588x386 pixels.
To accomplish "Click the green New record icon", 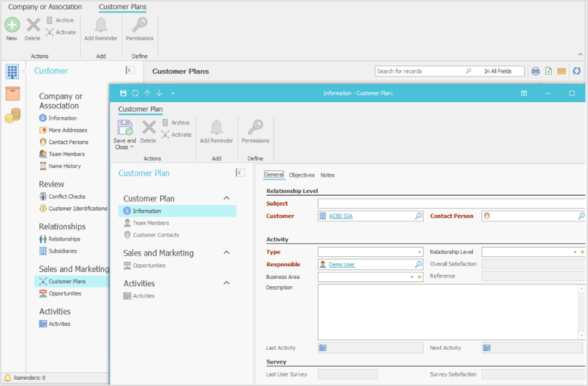I will [x=12, y=25].
